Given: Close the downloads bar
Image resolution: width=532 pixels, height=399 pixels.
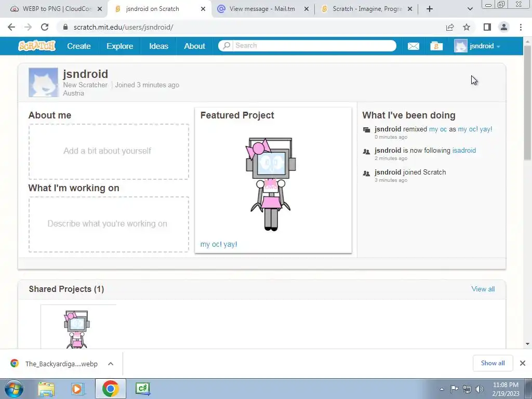Looking at the screenshot, I should point(523,363).
